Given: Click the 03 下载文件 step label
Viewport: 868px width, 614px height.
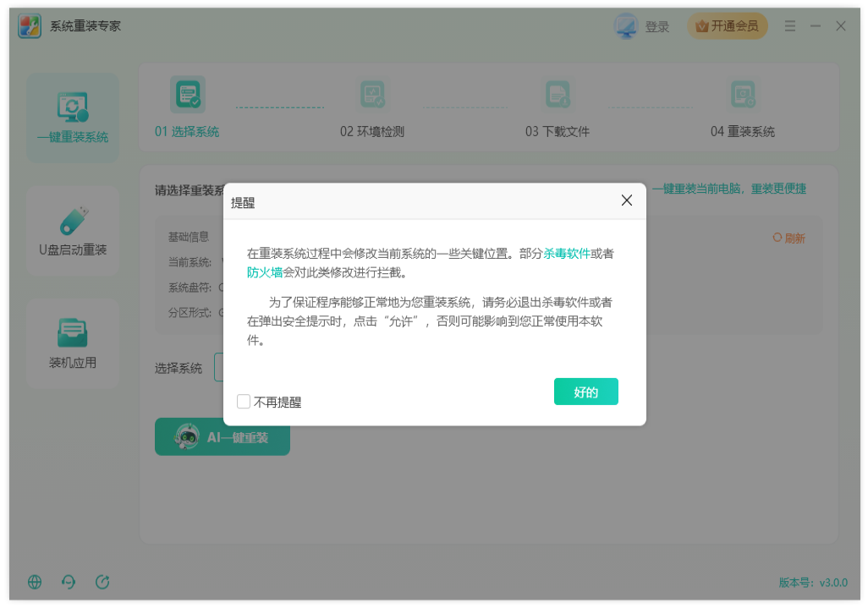Looking at the screenshot, I should [558, 132].
